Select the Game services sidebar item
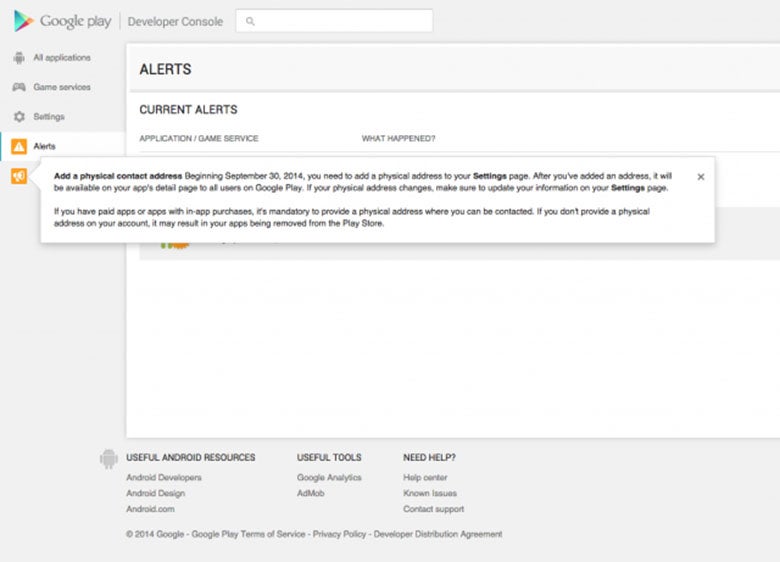The width and height of the screenshot is (780, 562). point(62,87)
